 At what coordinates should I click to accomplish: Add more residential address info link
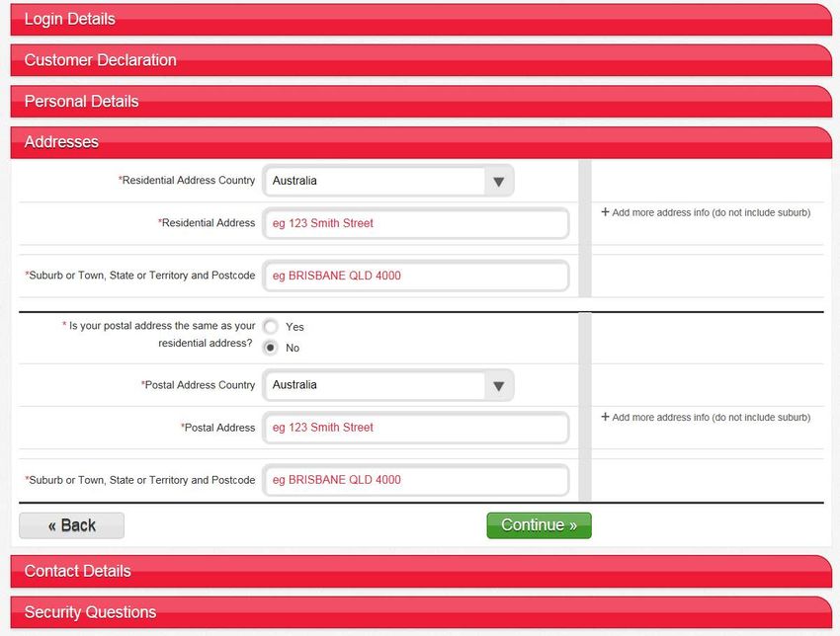coord(706,212)
